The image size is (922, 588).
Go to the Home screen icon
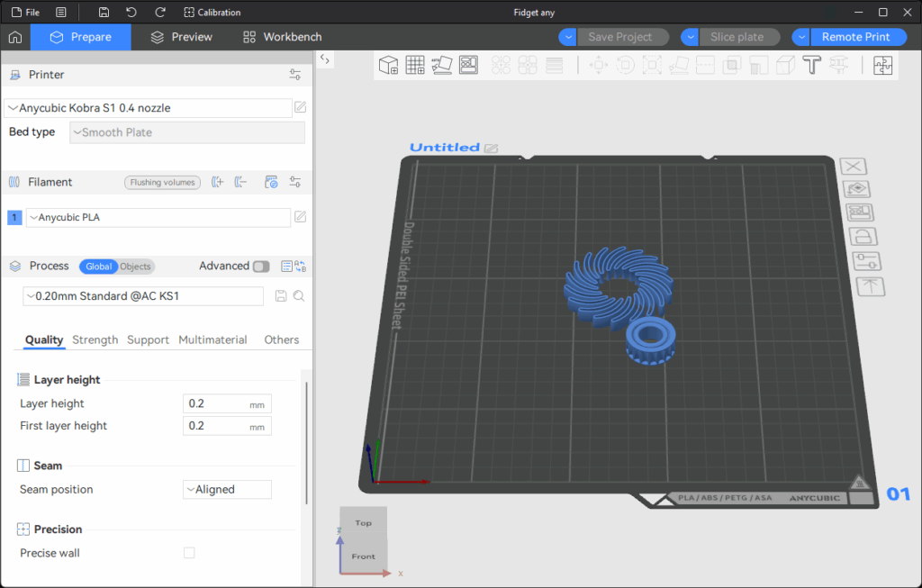[15, 37]
